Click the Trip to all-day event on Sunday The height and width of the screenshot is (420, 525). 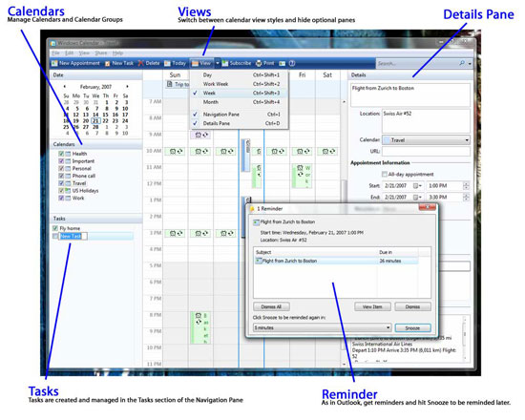[x=178, y=84]
